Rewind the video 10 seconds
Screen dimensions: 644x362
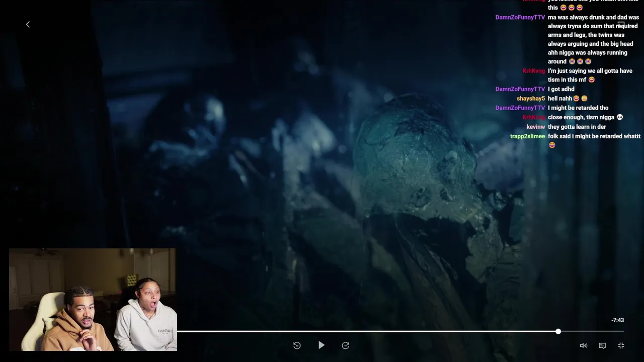pos(297,345)
